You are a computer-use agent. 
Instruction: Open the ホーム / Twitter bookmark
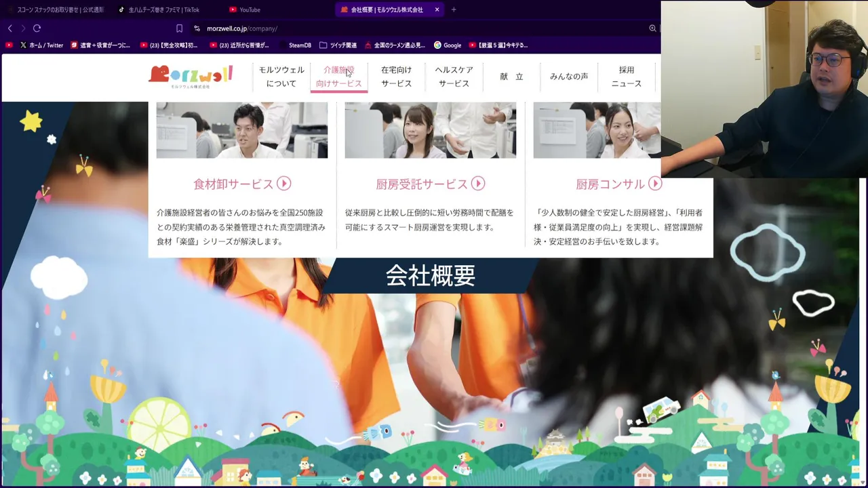tap(41, 45)
